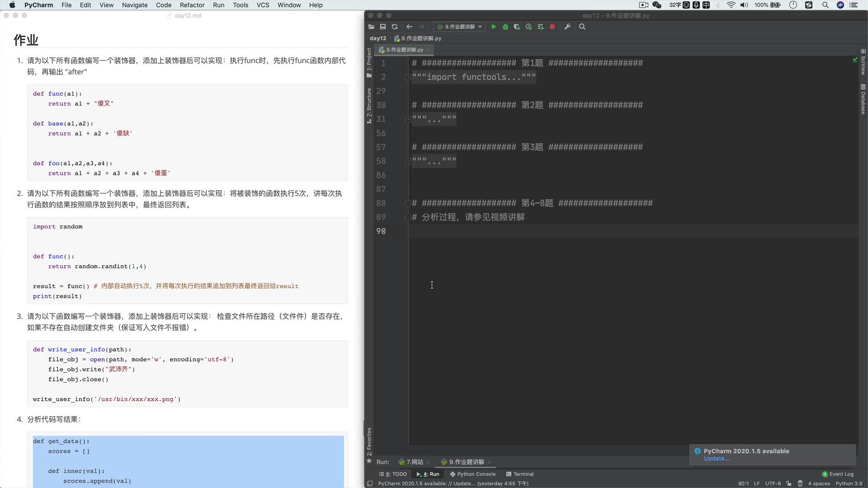Screen dimensions: 868x488
Task: Change file encoding UTF-8
Action: 773,483
